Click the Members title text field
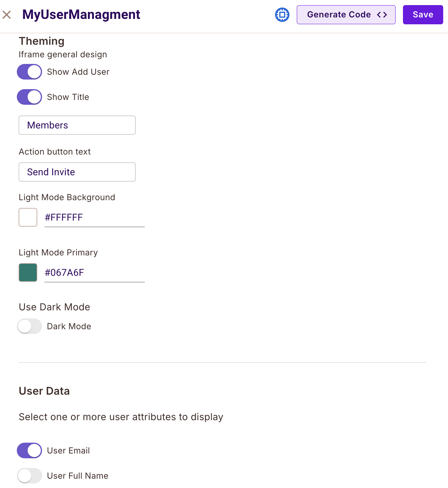The width and height of the screenshot is (448, 488). pos(77,125)
